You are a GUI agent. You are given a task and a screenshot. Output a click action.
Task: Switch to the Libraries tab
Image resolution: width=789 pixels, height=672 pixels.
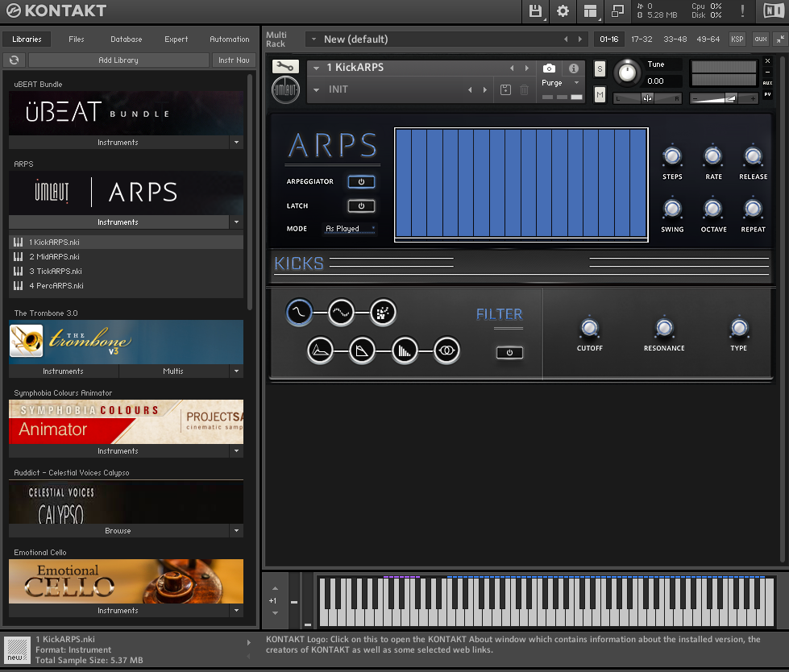(x=27, y=39)
